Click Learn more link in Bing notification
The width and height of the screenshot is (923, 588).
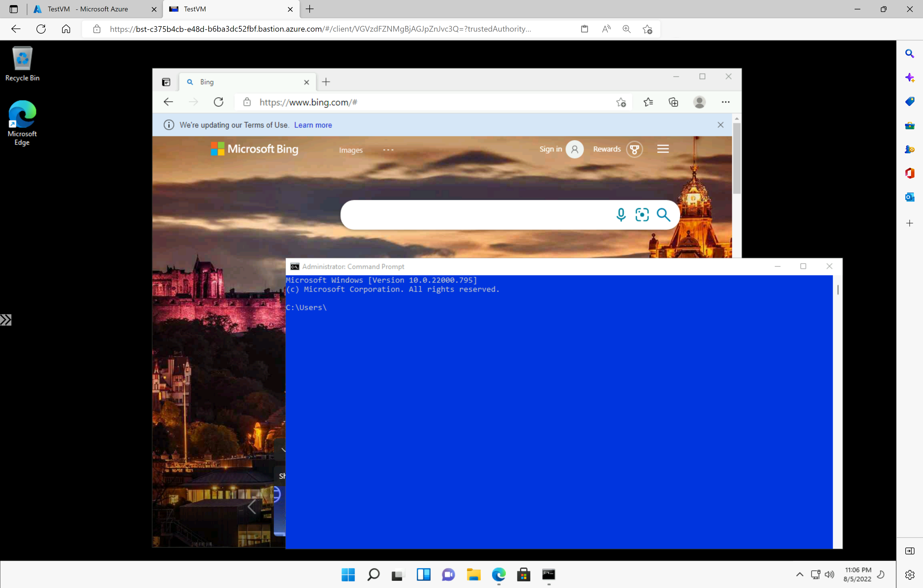click(313, 124)
